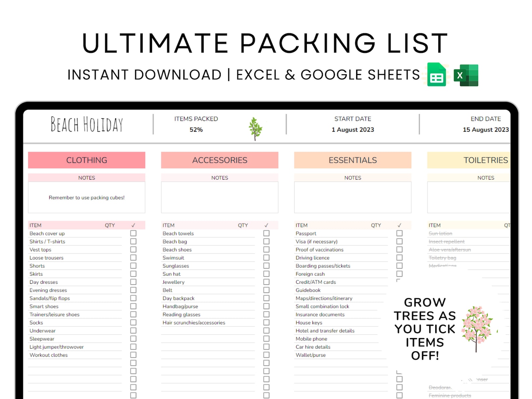Select the Light jumper/throwover item

pos(57,347)
